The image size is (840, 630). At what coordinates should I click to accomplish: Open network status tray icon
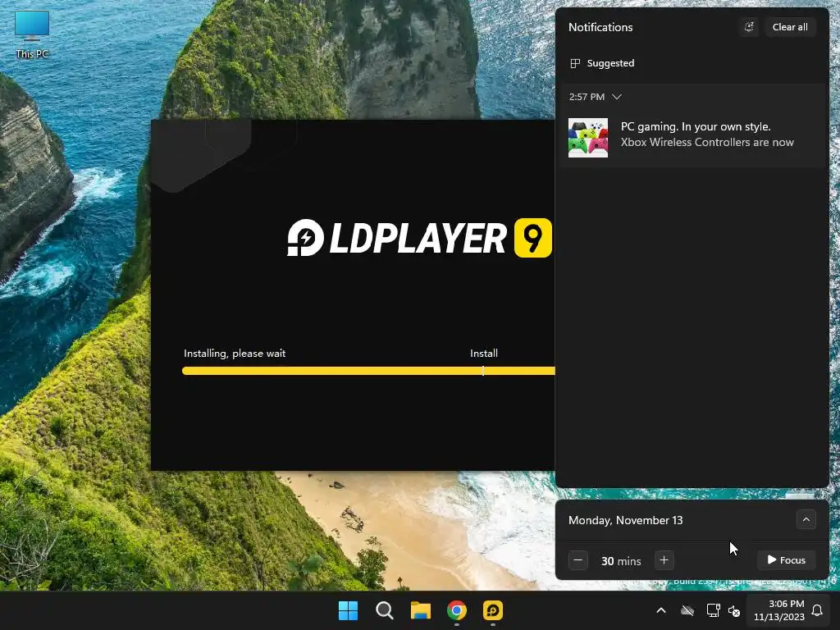[713, 610]
